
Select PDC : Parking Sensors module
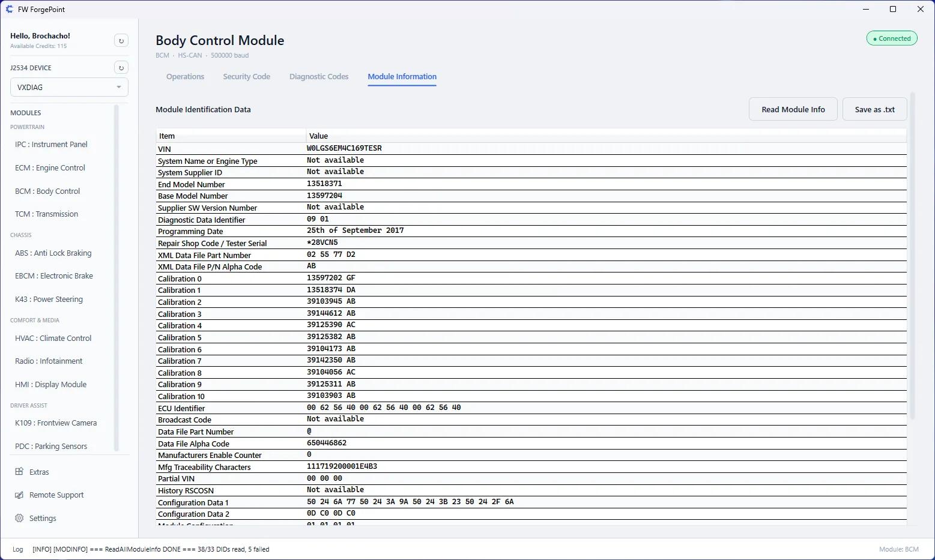[51, 447]
